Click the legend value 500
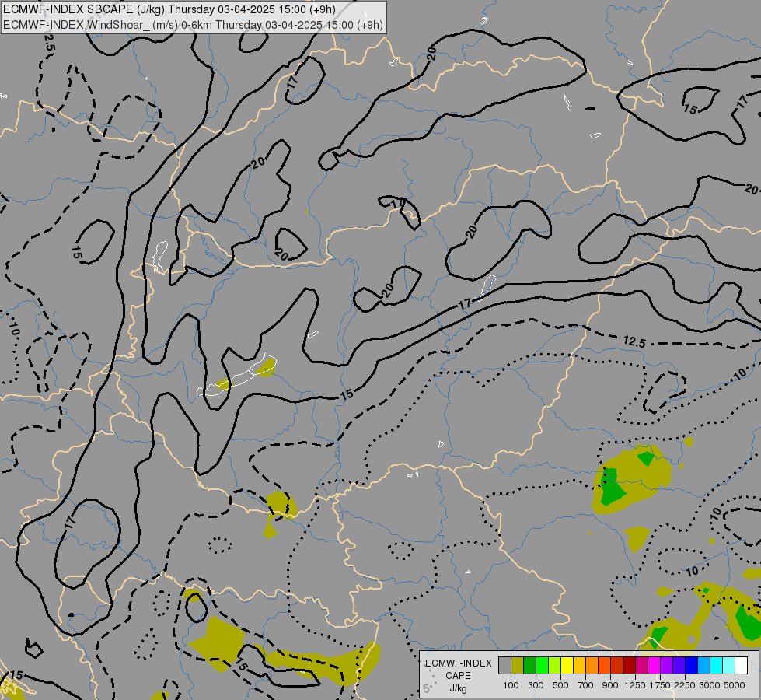The image size is (761, 700). (x=560, y=685)
